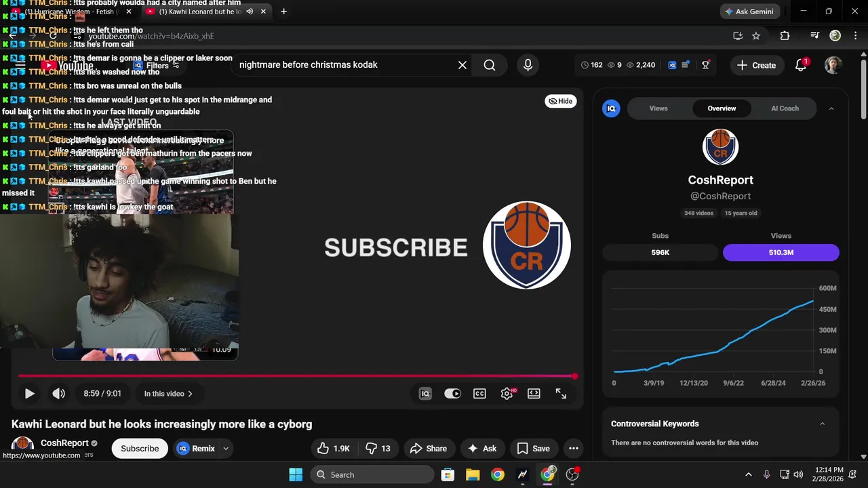The image size is (868, 488).
Task: Click the vidIQ clock stat 162
Action: 591,65
